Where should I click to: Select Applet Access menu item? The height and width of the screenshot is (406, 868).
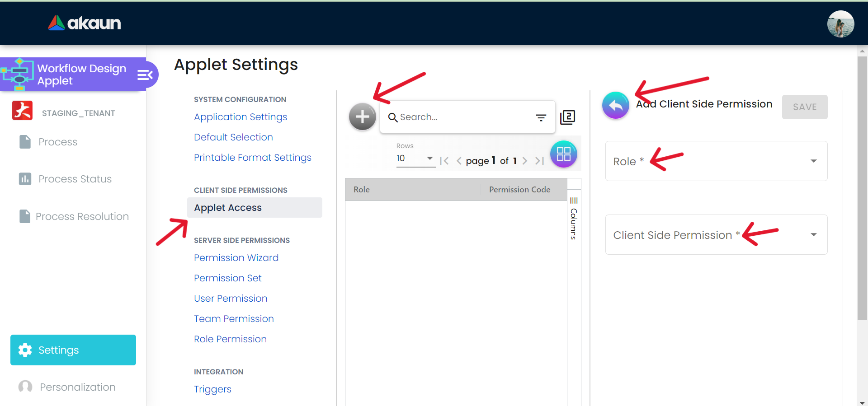(255, 208)
